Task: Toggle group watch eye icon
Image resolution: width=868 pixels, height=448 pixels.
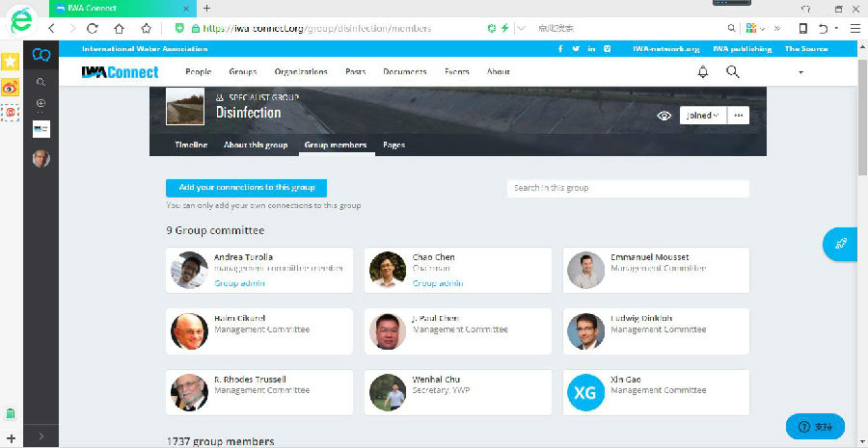Action: coord(664,116)
